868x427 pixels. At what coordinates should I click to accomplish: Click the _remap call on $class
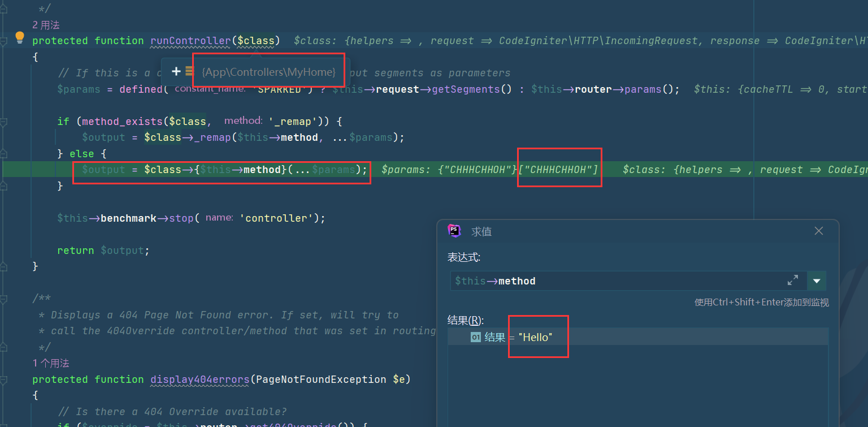coord(212,137)
